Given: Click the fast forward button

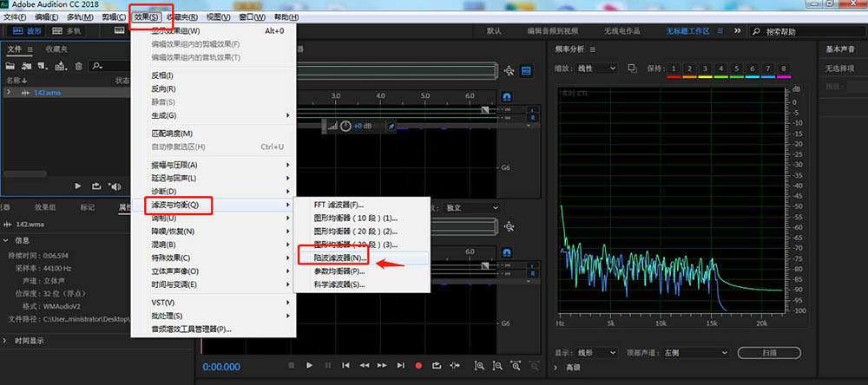Looking at the screenshot, I should pos(382,365).
